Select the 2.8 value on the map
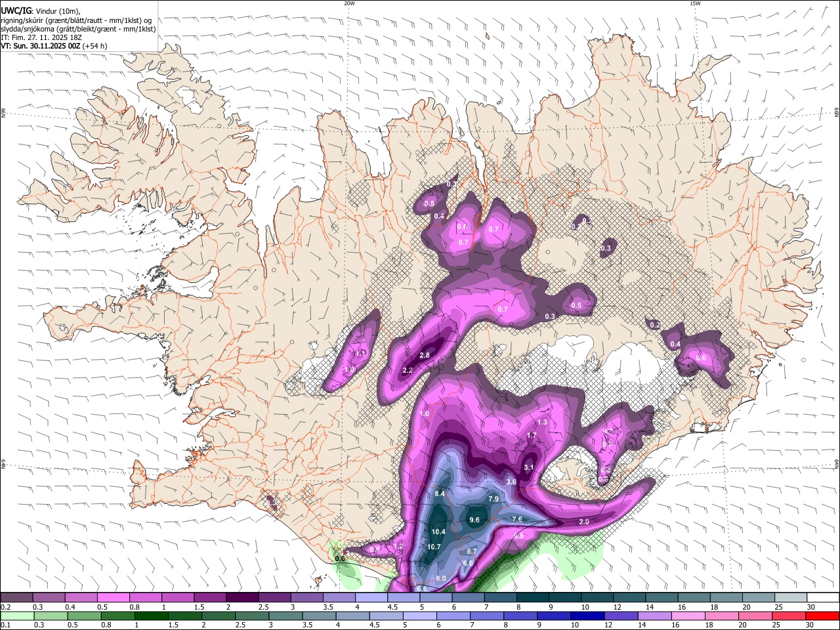 [425, 355]
